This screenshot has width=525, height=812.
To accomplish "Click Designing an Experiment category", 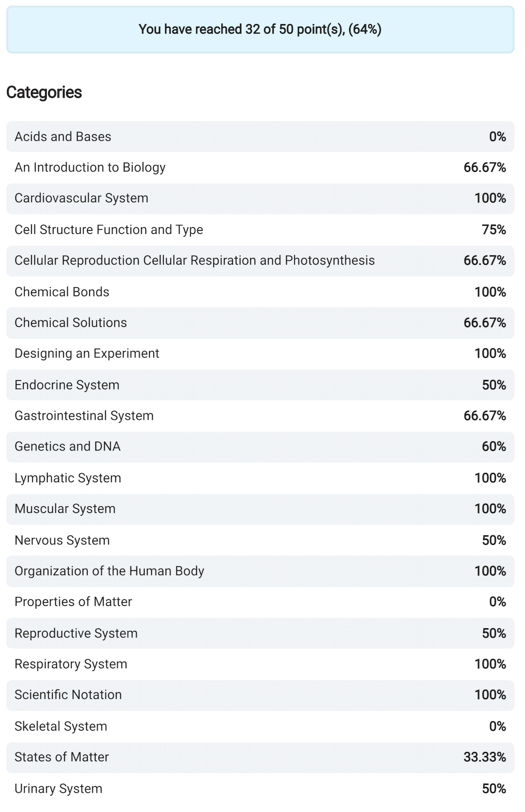I will [x=87, y=353].
